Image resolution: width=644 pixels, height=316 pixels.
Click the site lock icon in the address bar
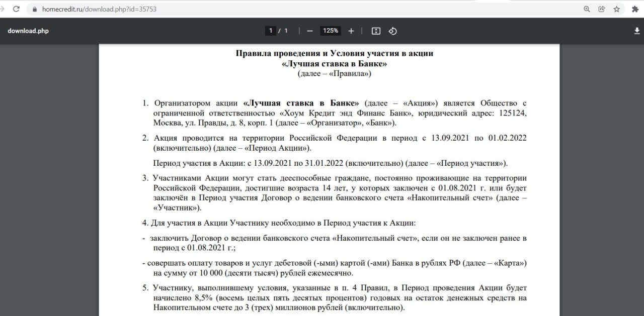pyautogui.click(x=35, y=9)
